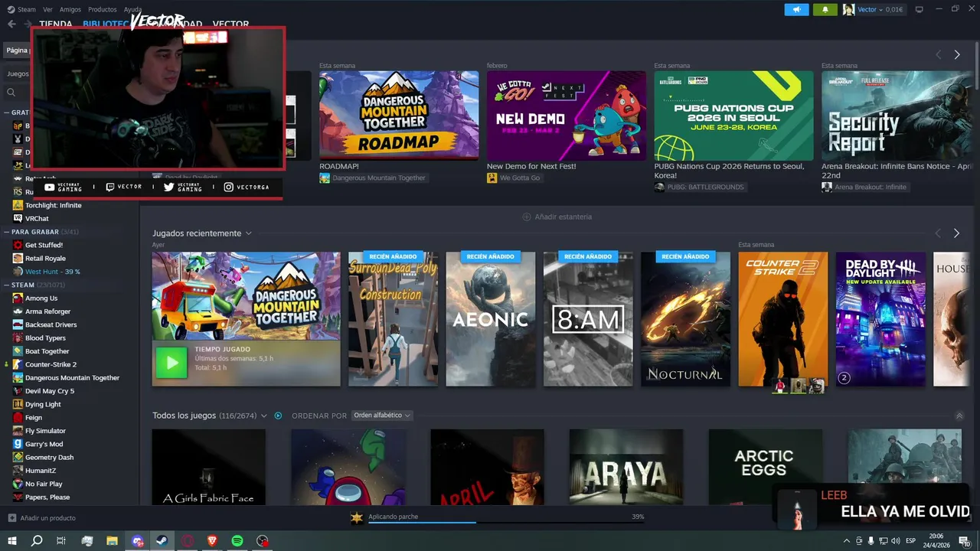Viewport: 980px width, 551px height.
Task: Collapse the Todos los juegos shelf chevron
Action: pos(959,416)
